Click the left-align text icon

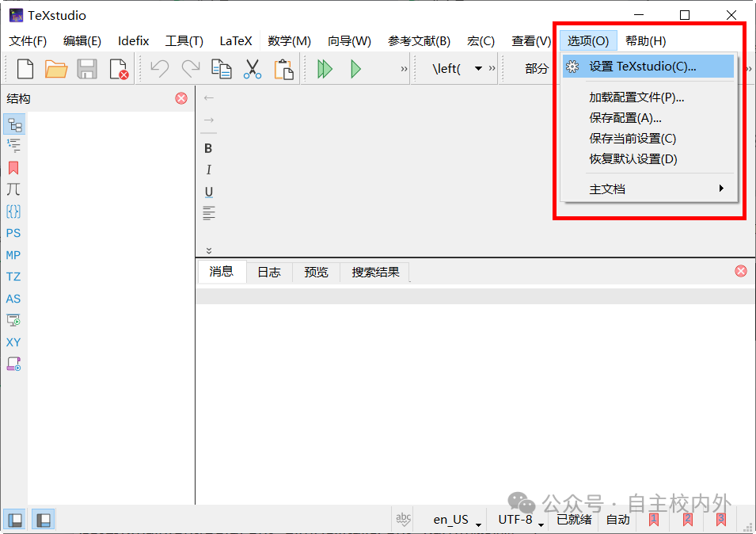click(x=209, y=213)
